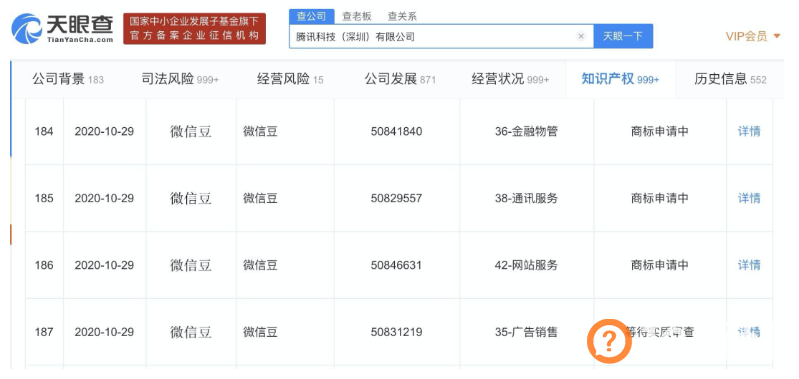Click the row number 187 cell
Image resolution: width=799 pixels, height=379 pixels.
click(x=44, y=332)
